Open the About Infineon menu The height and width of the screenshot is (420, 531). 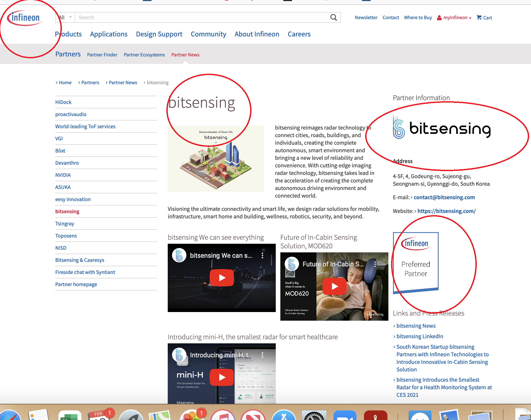[257, 34]
